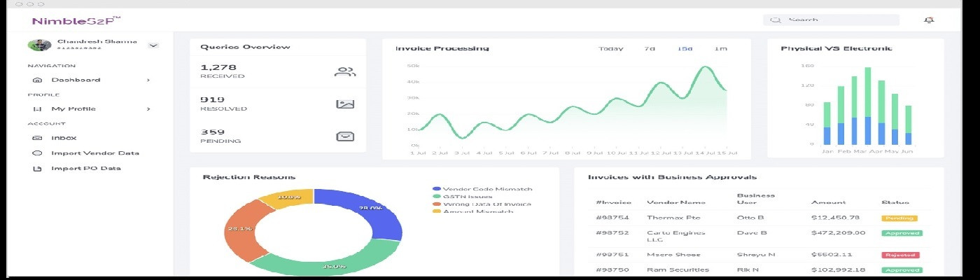Viewport: 980px width, 280px height.
Task: Click the Import PO Data icon
Action: [37, 168]
